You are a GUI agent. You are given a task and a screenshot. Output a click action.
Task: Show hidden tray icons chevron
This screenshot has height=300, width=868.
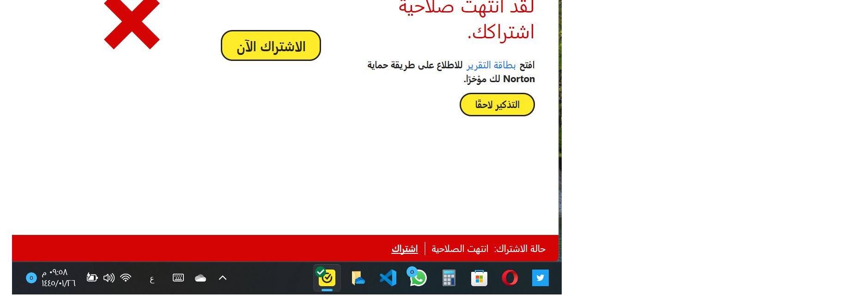[223, 278]
